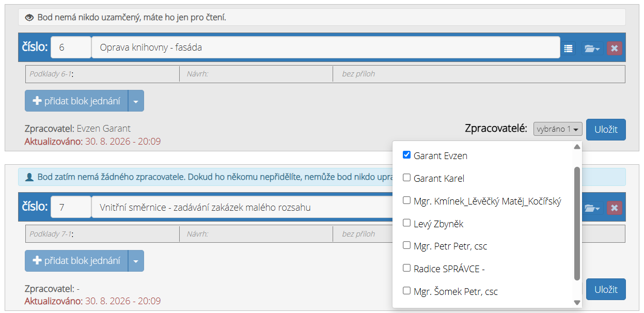644x313 pixels.
Task: Click 'Aktualizováno' date under item 6
Action: [x=92, y=141]
